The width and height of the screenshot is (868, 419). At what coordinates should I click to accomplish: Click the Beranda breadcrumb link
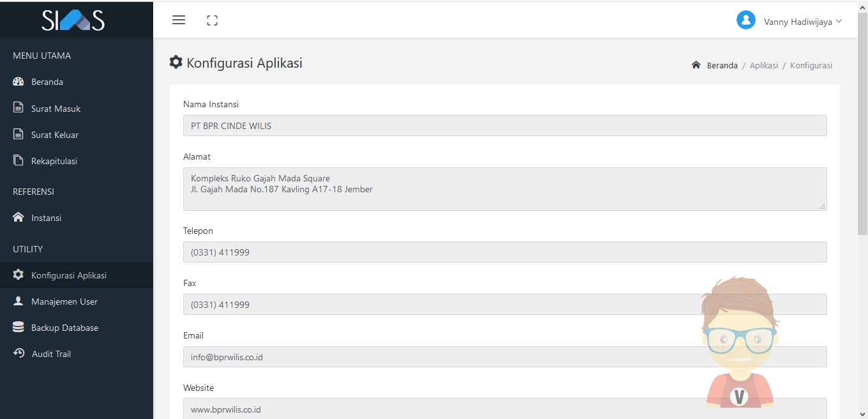click(x=722, y=65)
